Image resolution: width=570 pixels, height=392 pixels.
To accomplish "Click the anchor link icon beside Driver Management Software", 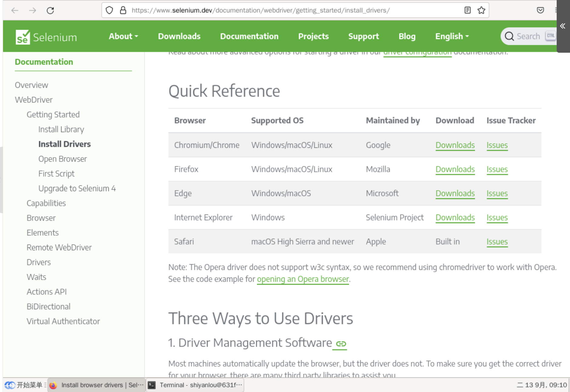I will click(x=341, y=344).
